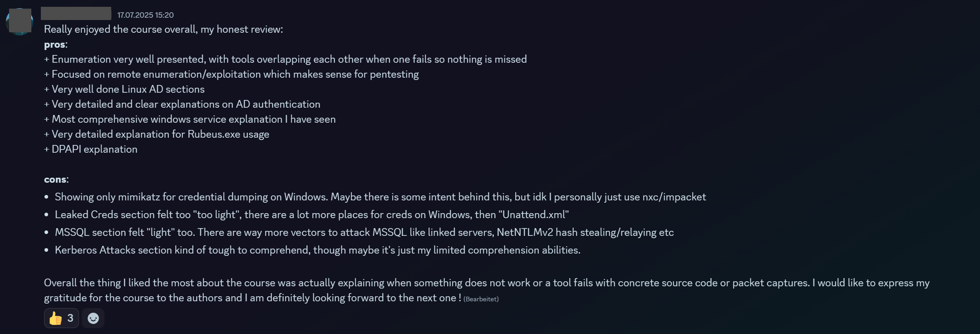Click the bold 'cons' heading
Image resolution: width=980 pixels, height=334 pixels.
56,179
